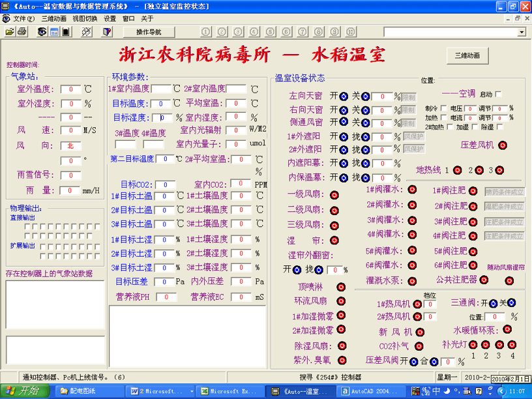532x399 pixels.
Task: Enable the 空调 启动 checkbox
Action: pyautogui.click(x=499, y=95)
